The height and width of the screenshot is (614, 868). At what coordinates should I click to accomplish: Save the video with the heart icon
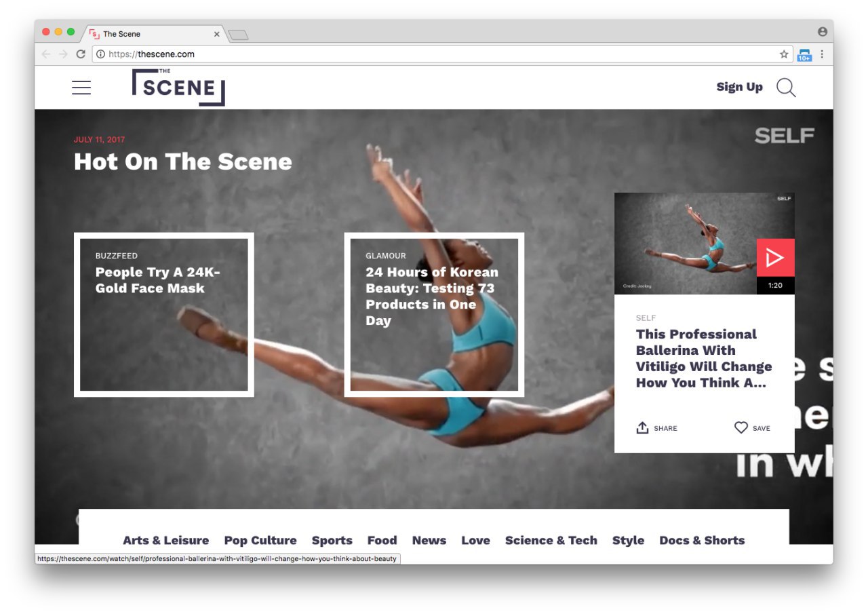(741, 428)
